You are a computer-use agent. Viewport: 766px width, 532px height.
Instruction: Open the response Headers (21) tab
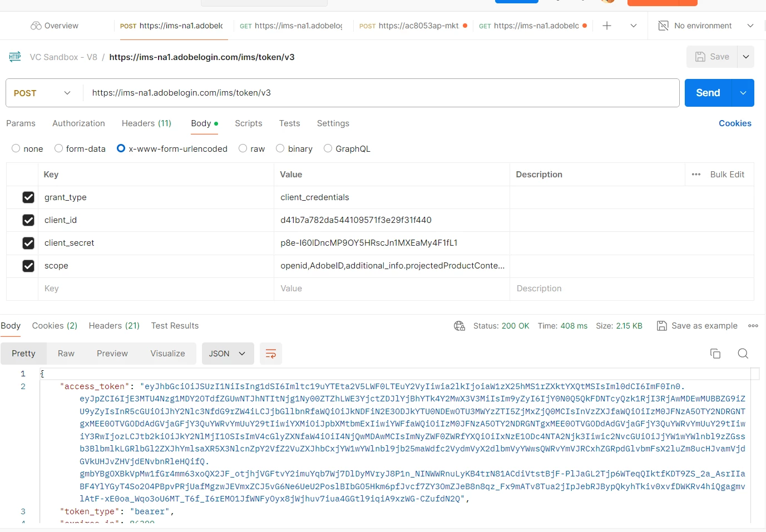114,326
